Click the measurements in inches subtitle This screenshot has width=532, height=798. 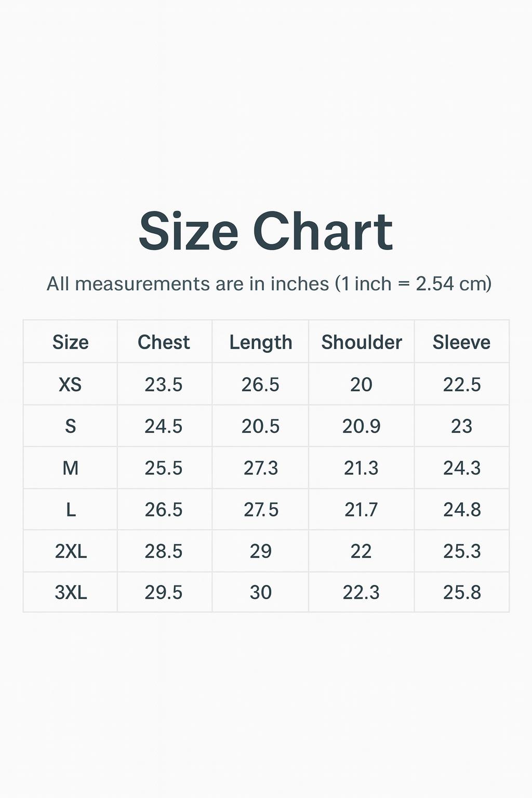pos(269,284)
